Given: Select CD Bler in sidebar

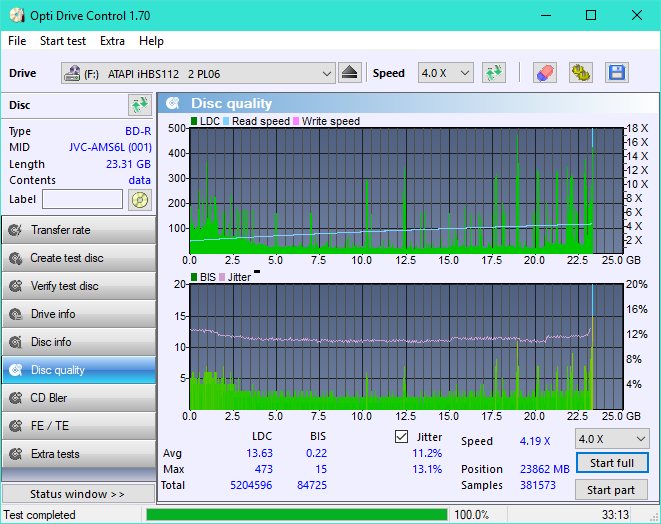Looking at the screenshot, I should click(x=79, y=398).
